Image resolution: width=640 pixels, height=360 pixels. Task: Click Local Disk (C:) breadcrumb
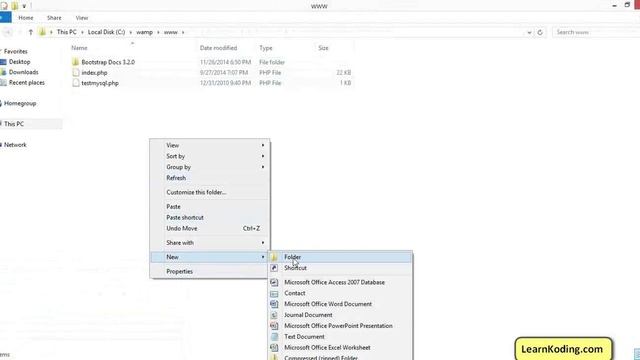click(106, 32)
